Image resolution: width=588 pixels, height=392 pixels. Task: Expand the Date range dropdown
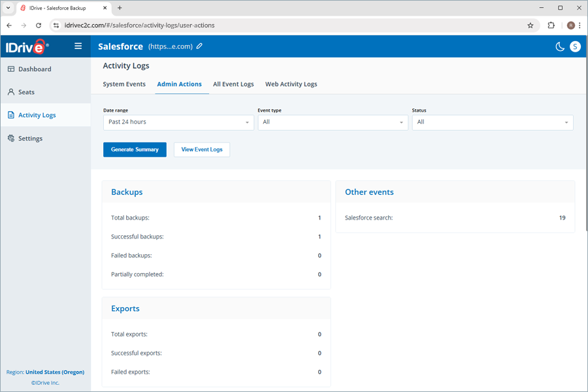tap(178, 122)
